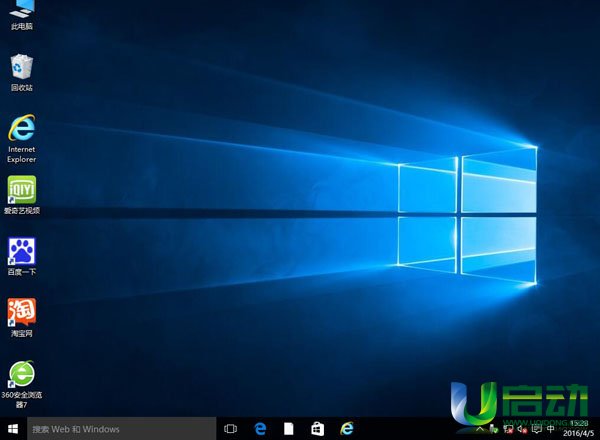
Task: Toggle the muted volume tray icon
Action: click(x=522, y=429)
